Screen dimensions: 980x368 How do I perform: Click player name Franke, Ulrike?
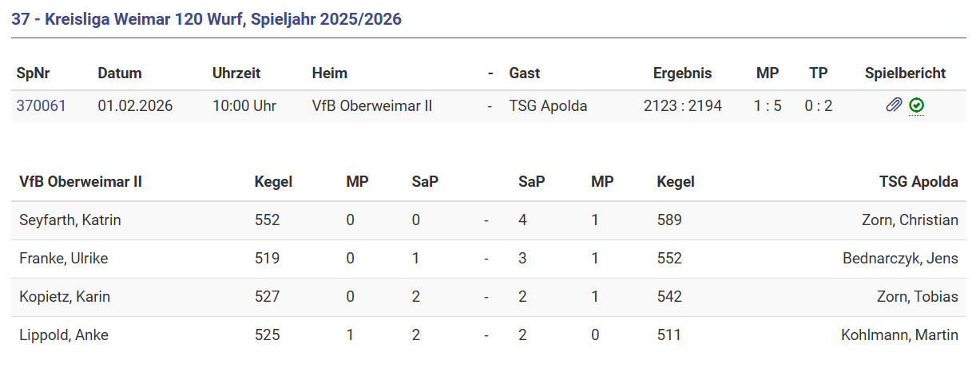click(63, 258)
